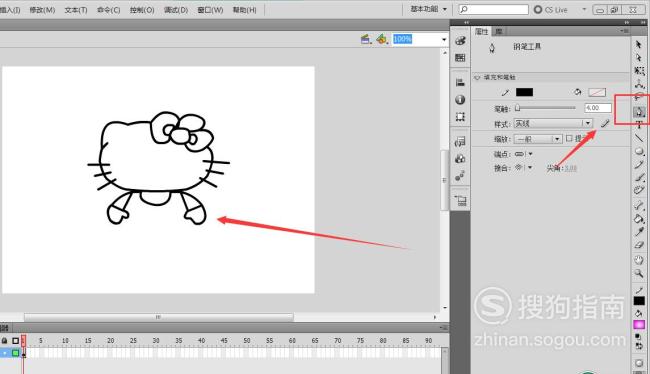Select the Hand tool

pyautogui.click(x=639, y=260)
